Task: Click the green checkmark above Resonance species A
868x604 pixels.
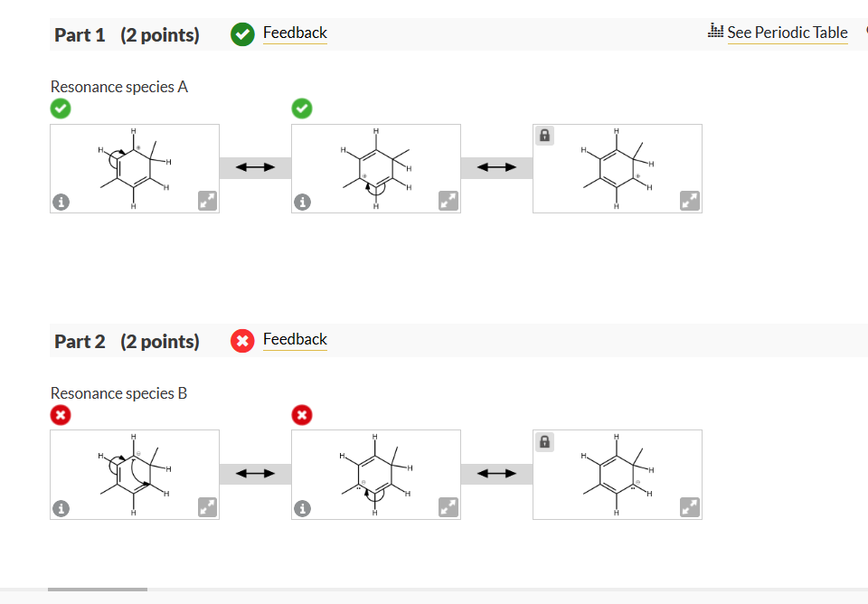Action: 60,109
